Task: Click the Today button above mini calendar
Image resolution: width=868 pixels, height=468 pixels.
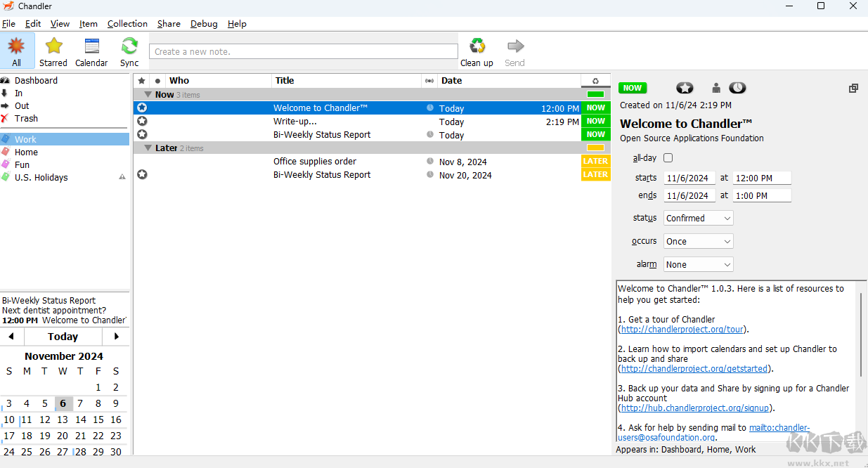Action: 63,337
